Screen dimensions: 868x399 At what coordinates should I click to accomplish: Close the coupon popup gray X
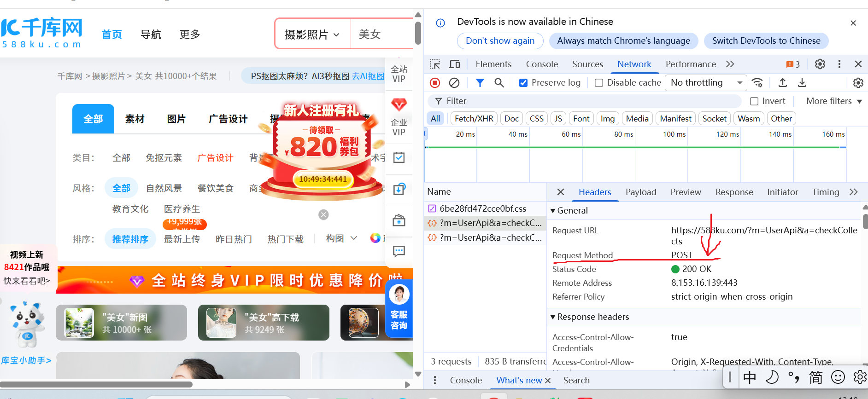pyautogui.click(x=324, y=214)
